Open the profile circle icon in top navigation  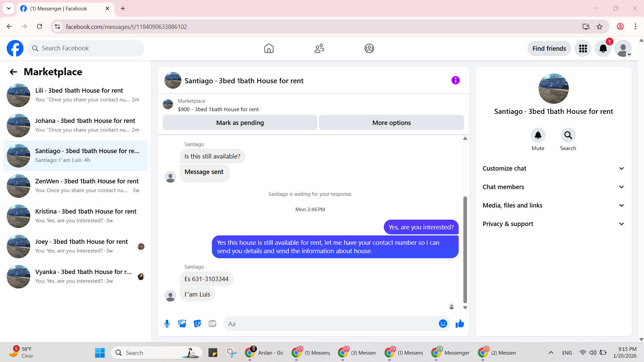pos(369,48)
